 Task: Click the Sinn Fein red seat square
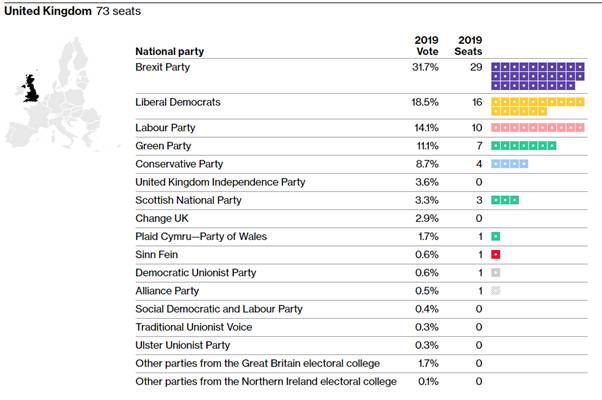click(495, 254)
